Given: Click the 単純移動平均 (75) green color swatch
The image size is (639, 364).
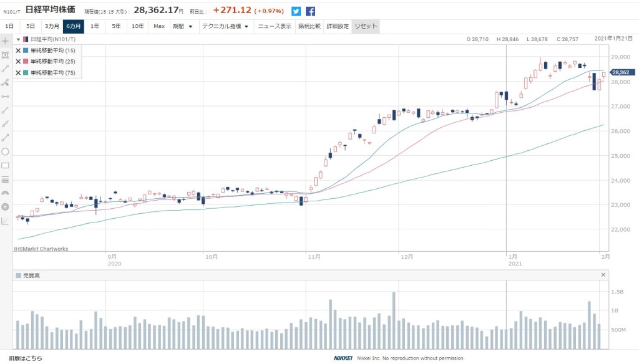Looking at the screenshot, I should [x=25, y=73].
